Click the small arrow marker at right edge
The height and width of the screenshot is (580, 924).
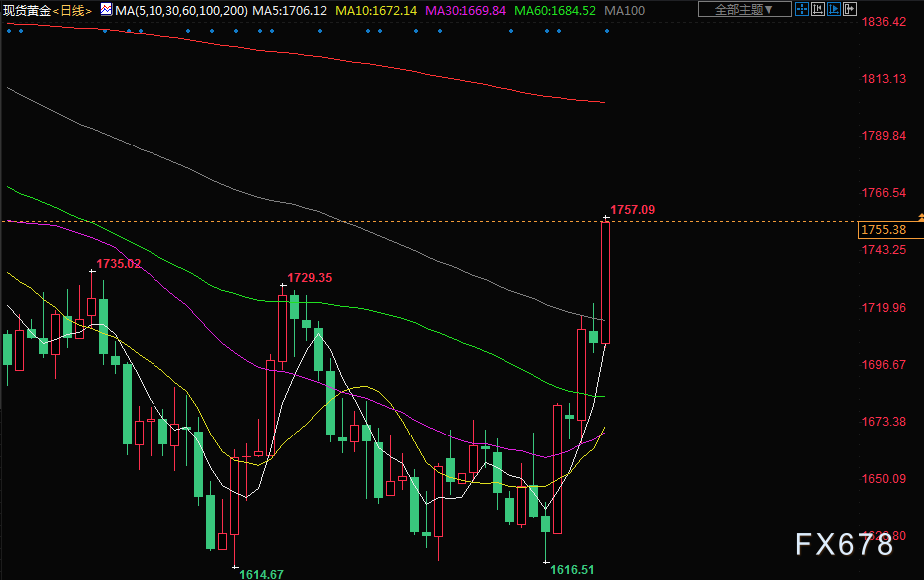pyautogui.click(x=919, y=216)
